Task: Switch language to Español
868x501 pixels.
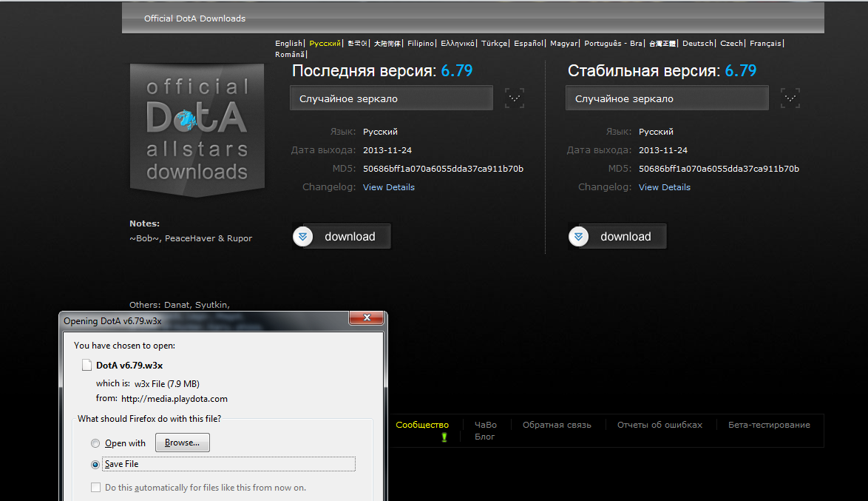Action: (529, 43)
